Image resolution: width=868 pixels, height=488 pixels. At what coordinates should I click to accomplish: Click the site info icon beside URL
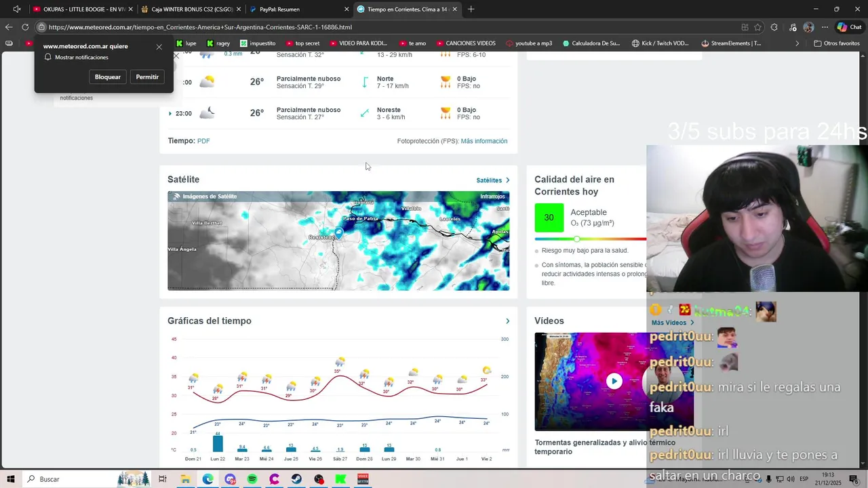pos(41,27)
